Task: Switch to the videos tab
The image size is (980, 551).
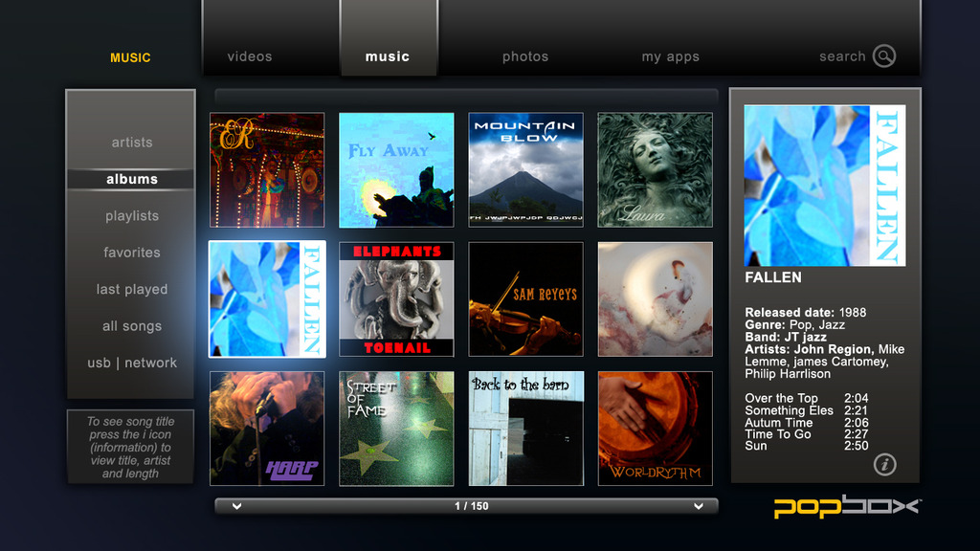Action: (x=250, y=56)
